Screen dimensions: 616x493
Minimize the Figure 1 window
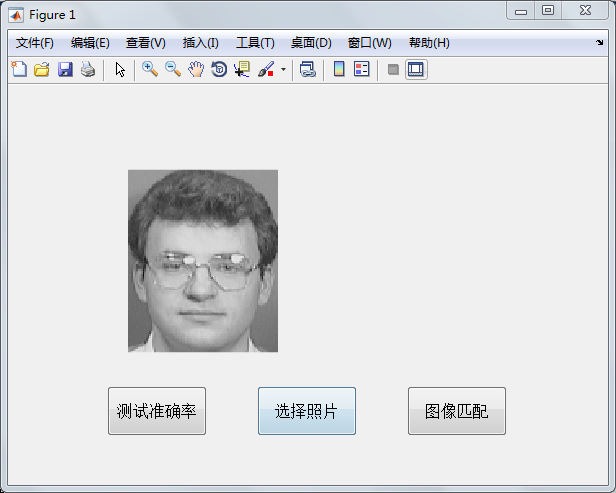click(x=521, y=11)
